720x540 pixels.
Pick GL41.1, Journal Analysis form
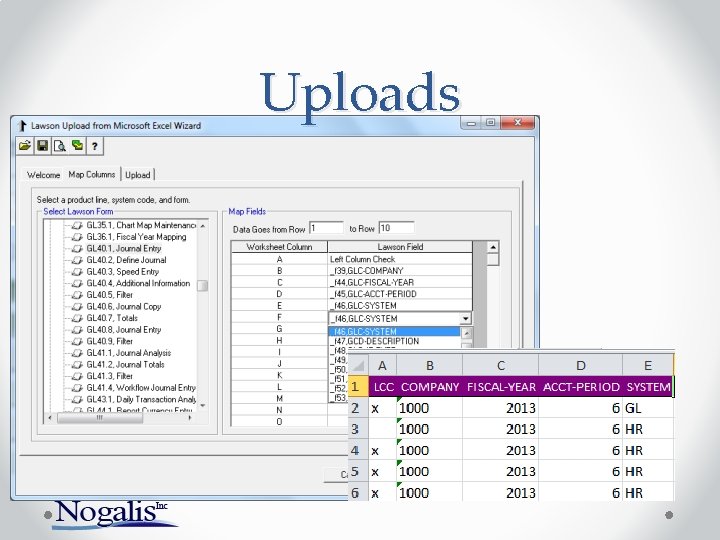[129, 353]
